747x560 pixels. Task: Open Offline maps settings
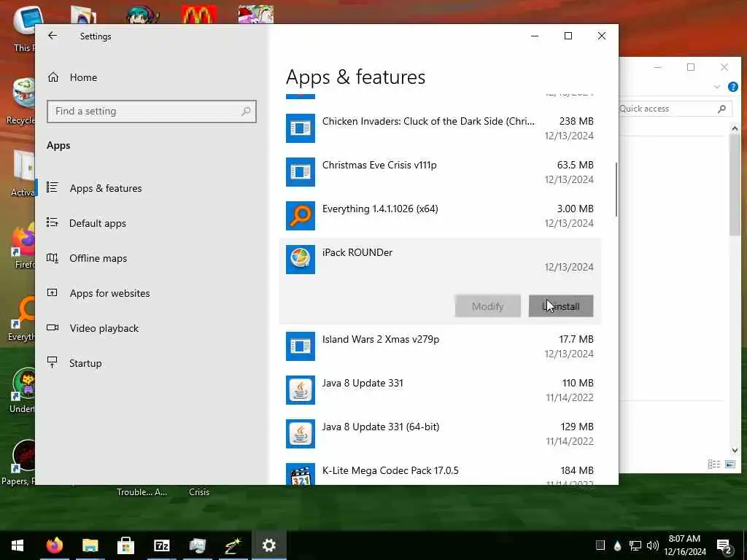tap(98, 258)
